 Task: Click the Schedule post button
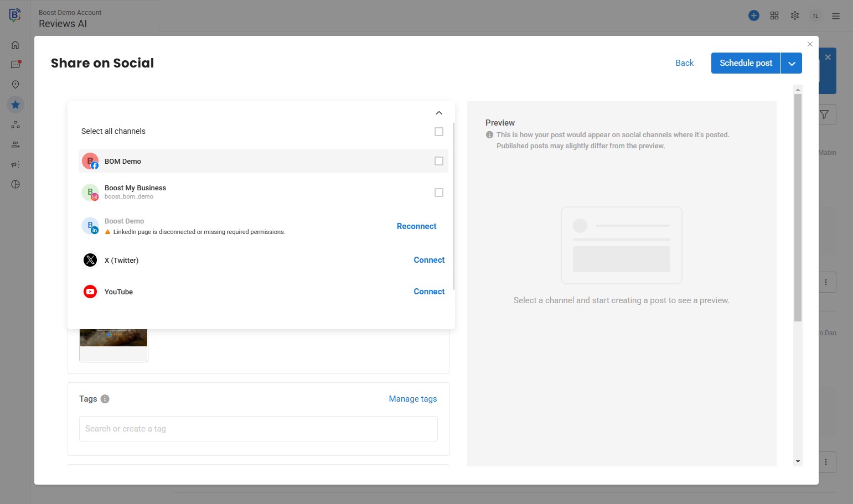pyautogui.click(x=746, y=63)
